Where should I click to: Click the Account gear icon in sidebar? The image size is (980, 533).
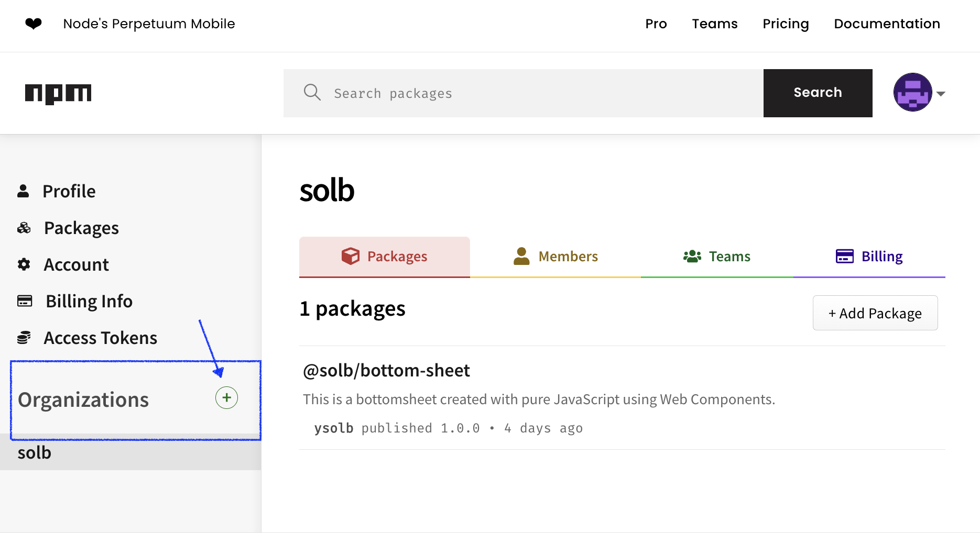(x=24, y=264)
